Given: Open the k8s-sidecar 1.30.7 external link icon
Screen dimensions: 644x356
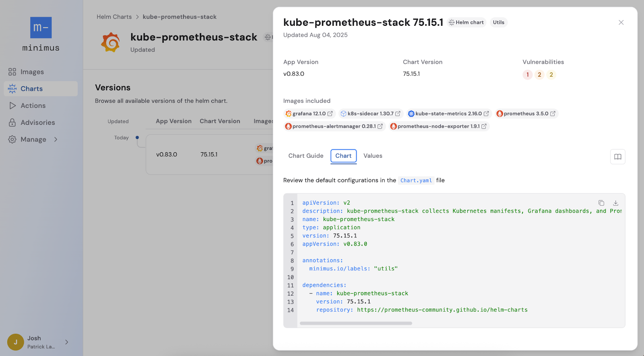Looking at the screenshot, I should pos(398,114).
